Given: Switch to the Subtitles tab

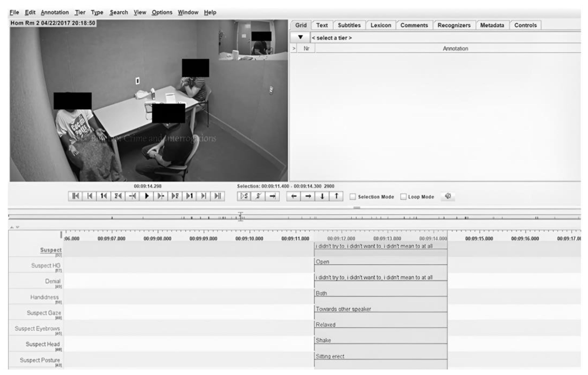Looking at the screenshot, I should pyautogui.click(x=349, y=25).
